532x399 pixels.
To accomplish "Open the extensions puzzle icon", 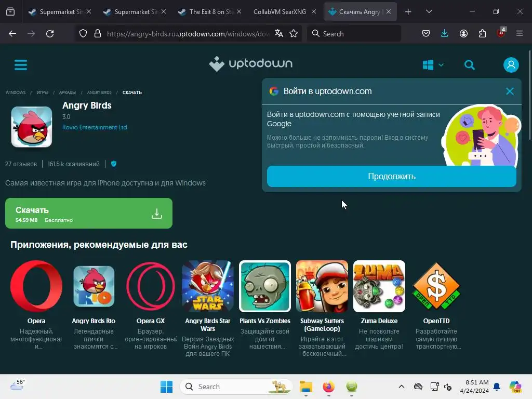I will coord(482,34).
